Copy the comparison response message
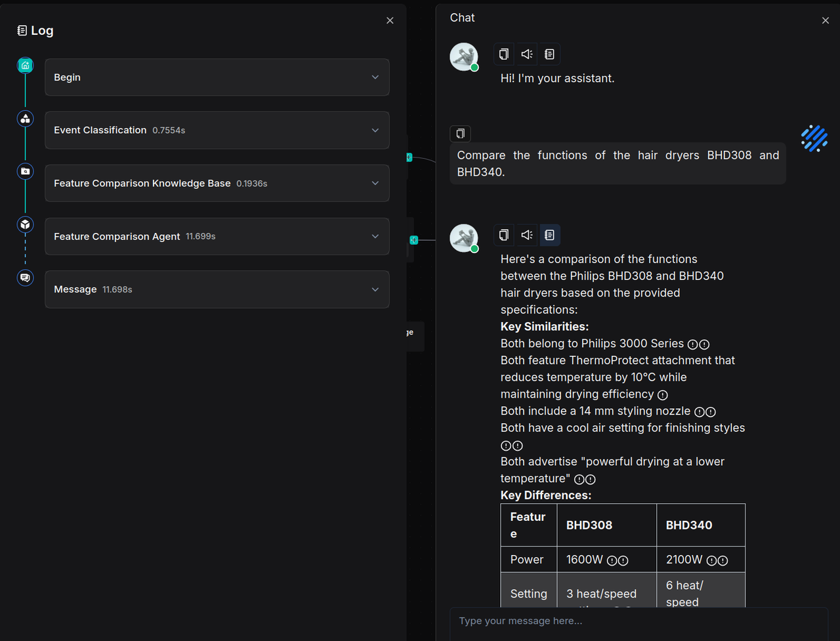 pyautogui.click(x=504, y=235)
